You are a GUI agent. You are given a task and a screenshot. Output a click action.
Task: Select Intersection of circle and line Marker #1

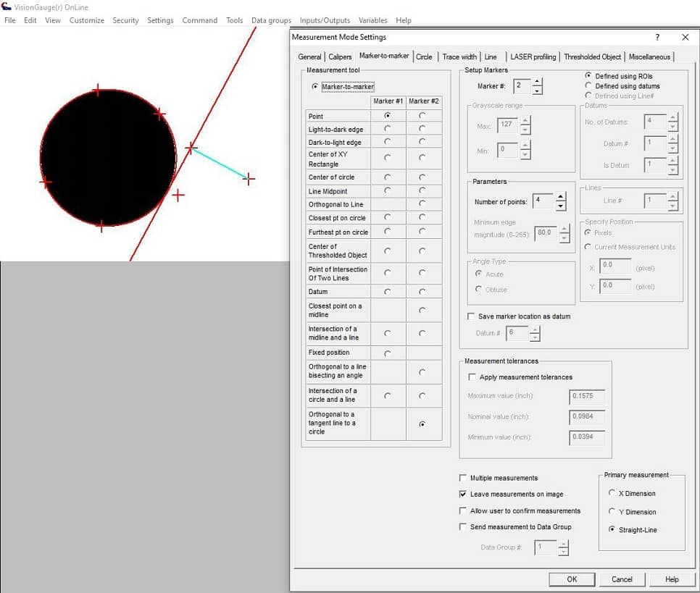[x=388, y=396]
